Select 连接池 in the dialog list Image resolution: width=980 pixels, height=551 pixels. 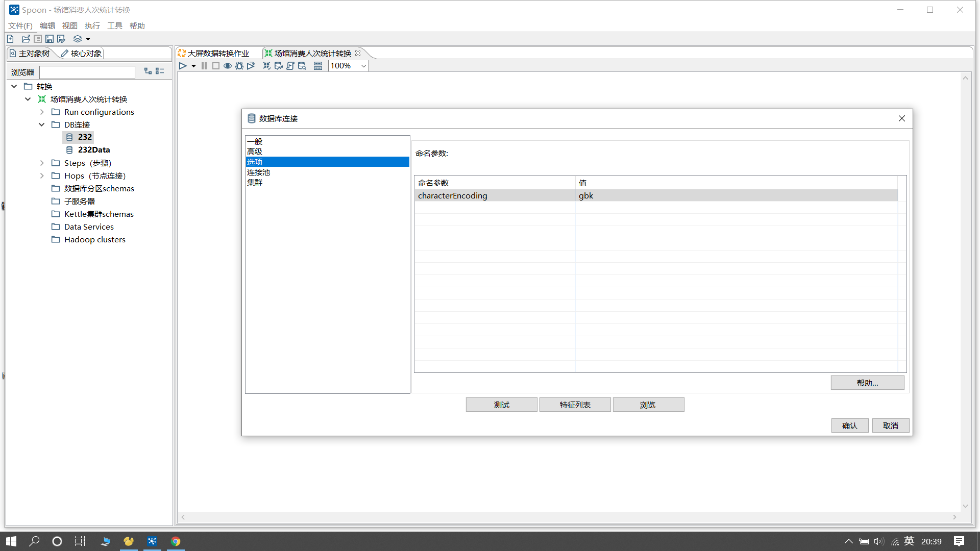(x=259, y=172)
